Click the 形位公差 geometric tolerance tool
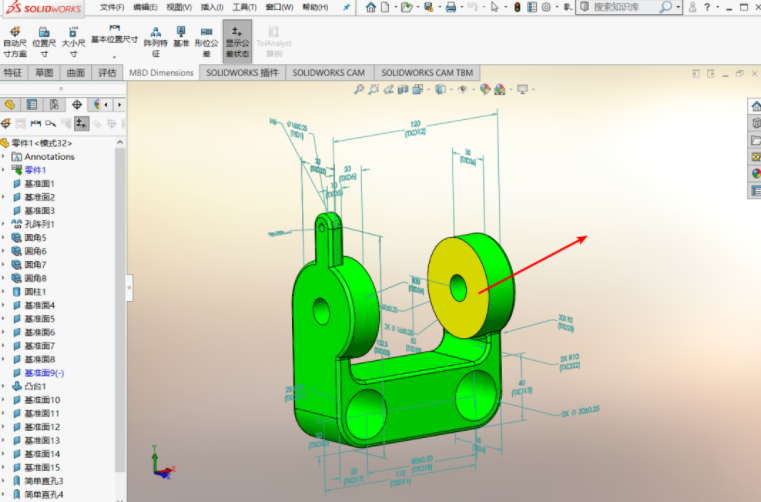This screenshot has width=761, height=502. 206,42
